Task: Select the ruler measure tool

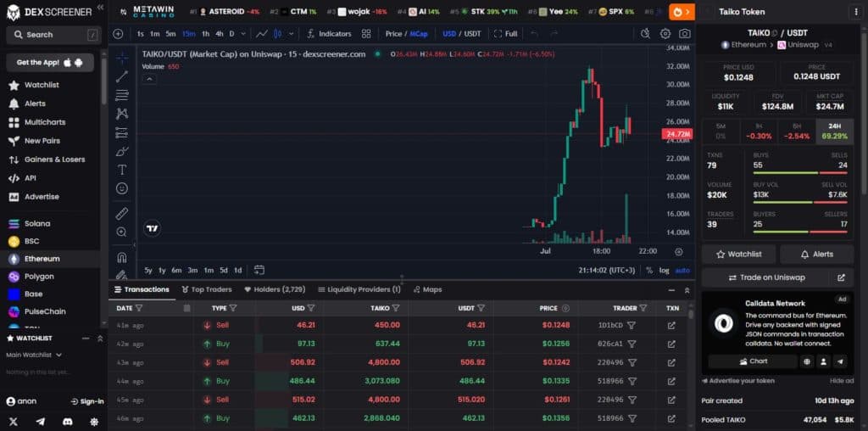Action: 122,213
